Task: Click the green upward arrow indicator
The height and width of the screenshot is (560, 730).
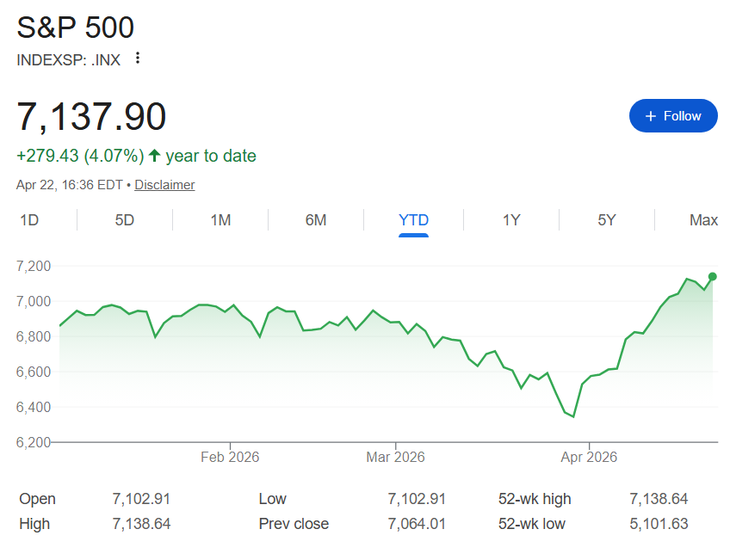Action: tap(153, 156)
